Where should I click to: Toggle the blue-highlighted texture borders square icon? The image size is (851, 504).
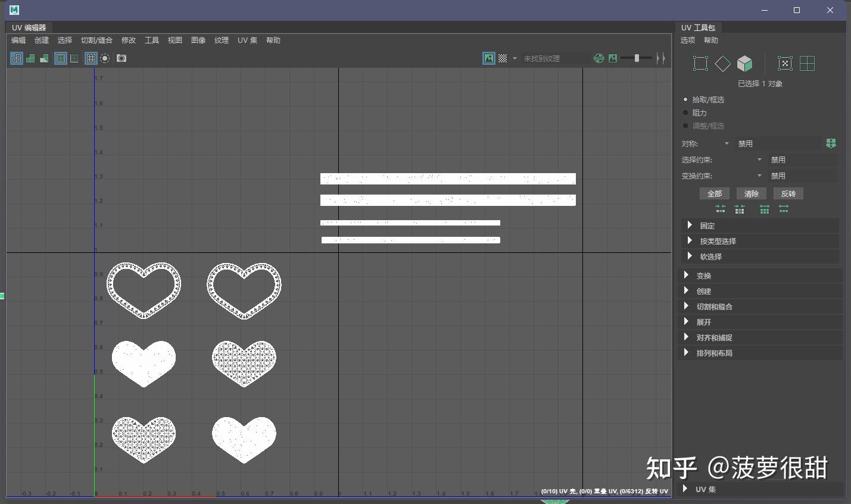(x=61, y=58)
